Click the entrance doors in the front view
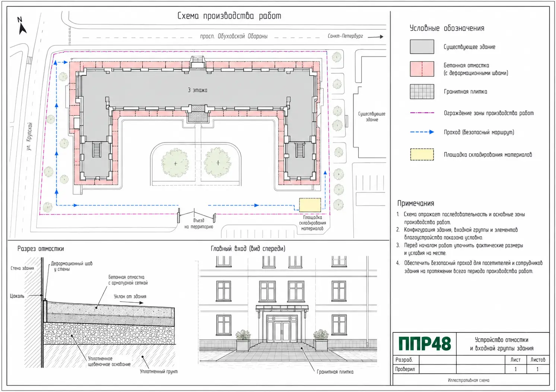The image size is (556, 392). click(x=282, y=332)
